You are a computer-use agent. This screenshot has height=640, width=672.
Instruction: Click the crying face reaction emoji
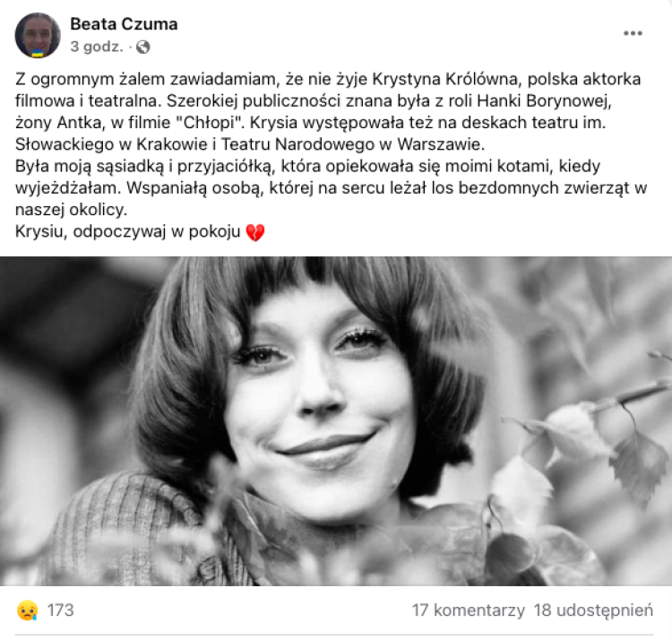[x=28, y=610]
